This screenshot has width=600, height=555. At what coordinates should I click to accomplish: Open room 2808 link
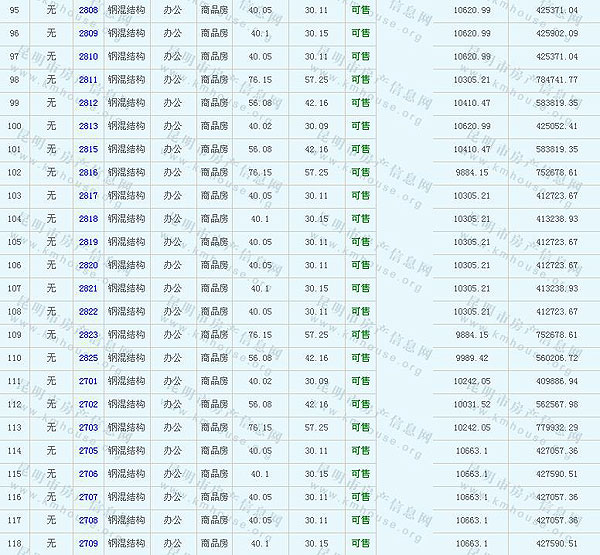88,10
